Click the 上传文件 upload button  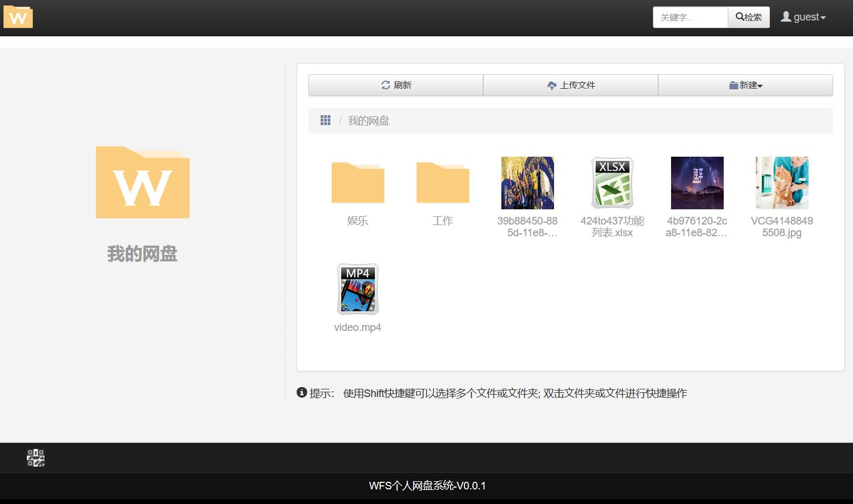(570, 85)
